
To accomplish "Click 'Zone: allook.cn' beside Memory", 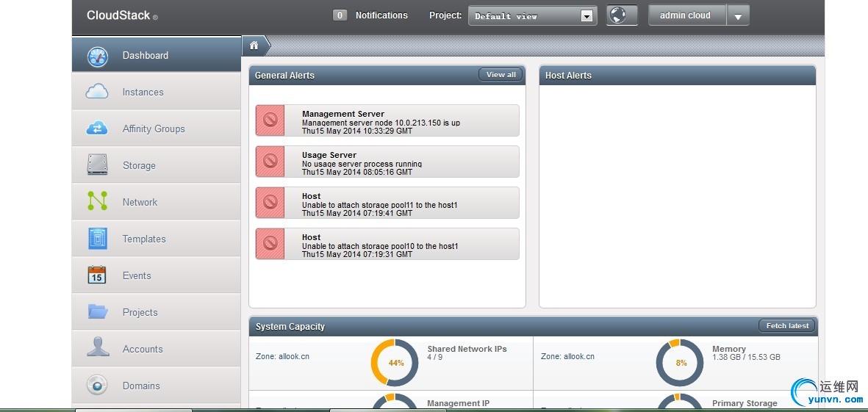I will coord(567,356).
